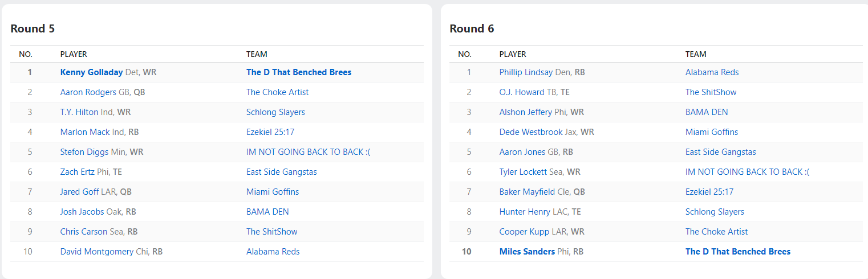
Task: Open The Choke Artist team in Round 5
Action: click(x=278, y=92)
